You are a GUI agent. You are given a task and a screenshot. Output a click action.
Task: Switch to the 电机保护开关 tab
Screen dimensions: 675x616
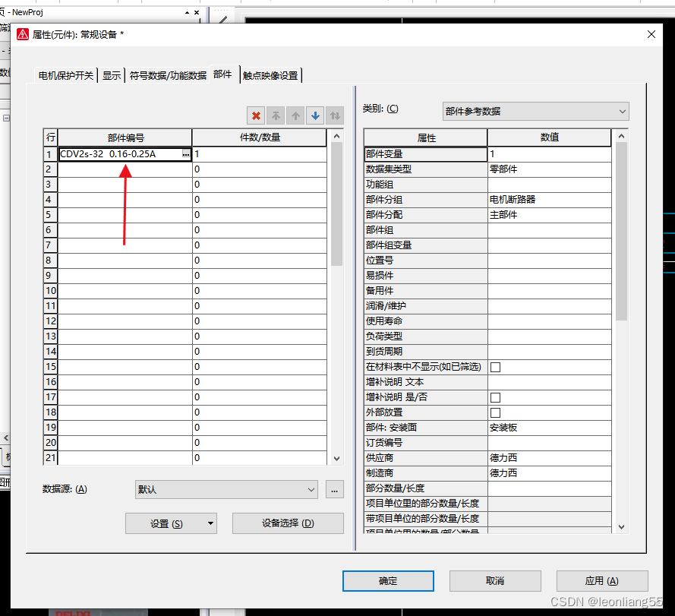(x=67, y=75)
